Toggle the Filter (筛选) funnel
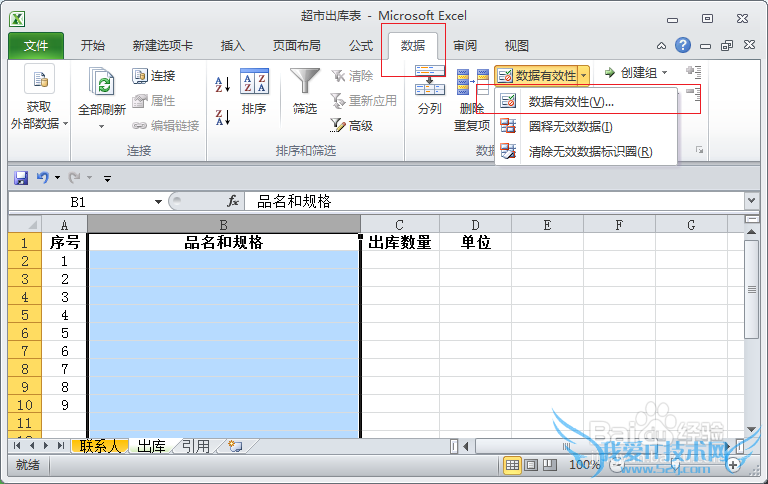Image resolution: width=768 pixels, height=484 pixels. pos(305,92)
